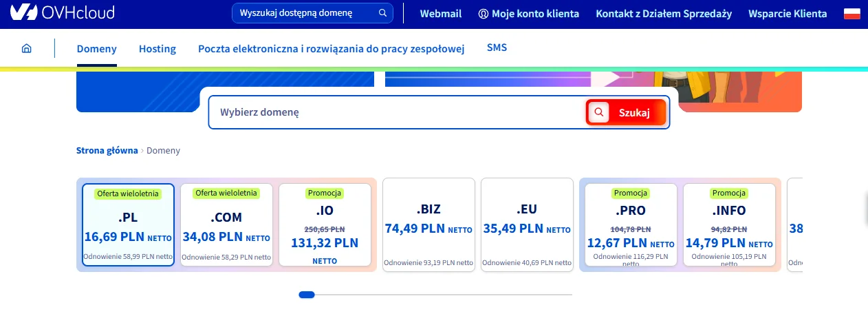Focus the 'Wyszukaj dostępną domenę' search field
Image resolution: width=868 pixels, height=325 pixels.
[x=312, y=13]
